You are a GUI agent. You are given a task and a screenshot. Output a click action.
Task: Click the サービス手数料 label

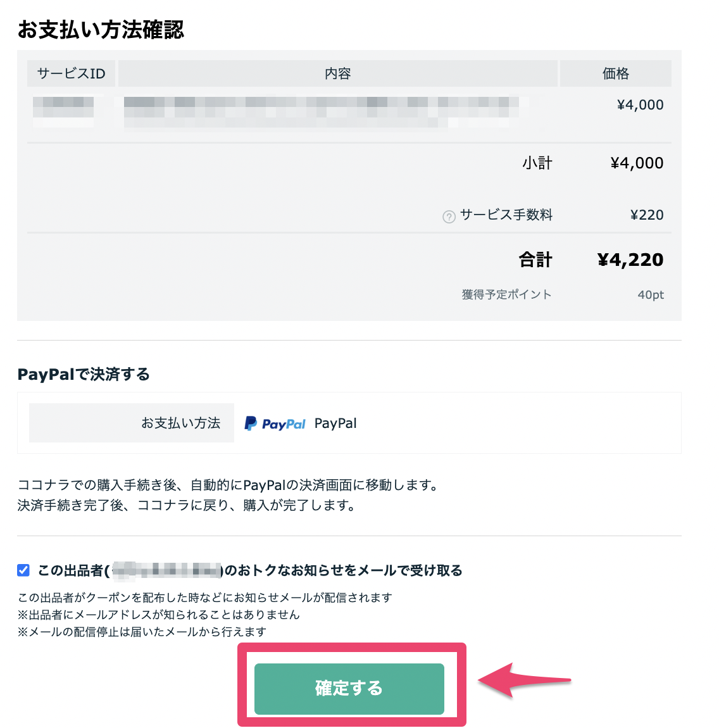click(506, 216)
